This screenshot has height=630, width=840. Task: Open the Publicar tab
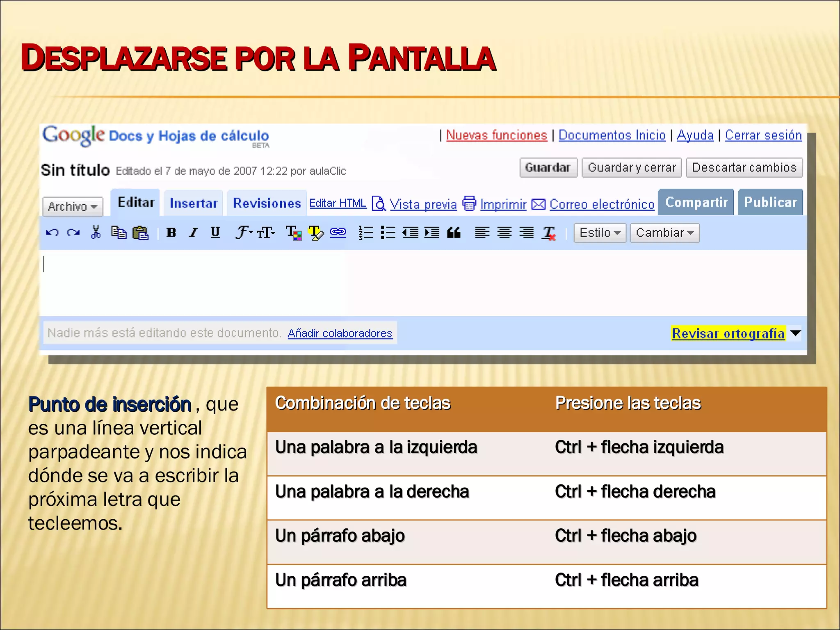point(771,202)
